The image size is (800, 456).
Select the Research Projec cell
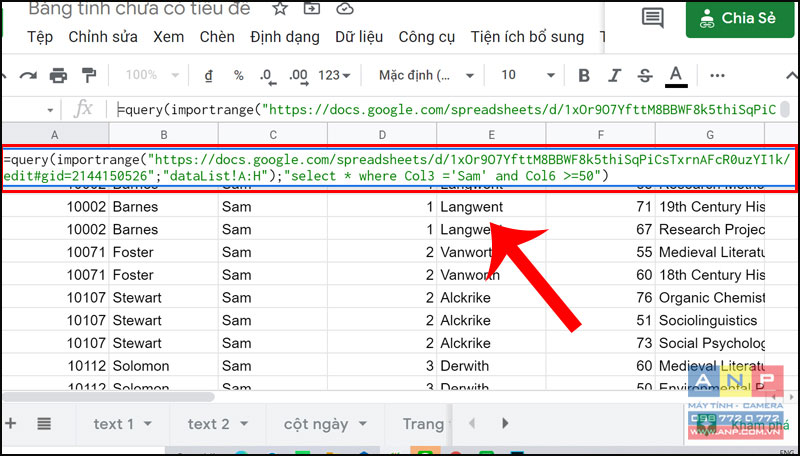[x=710, y=229]
